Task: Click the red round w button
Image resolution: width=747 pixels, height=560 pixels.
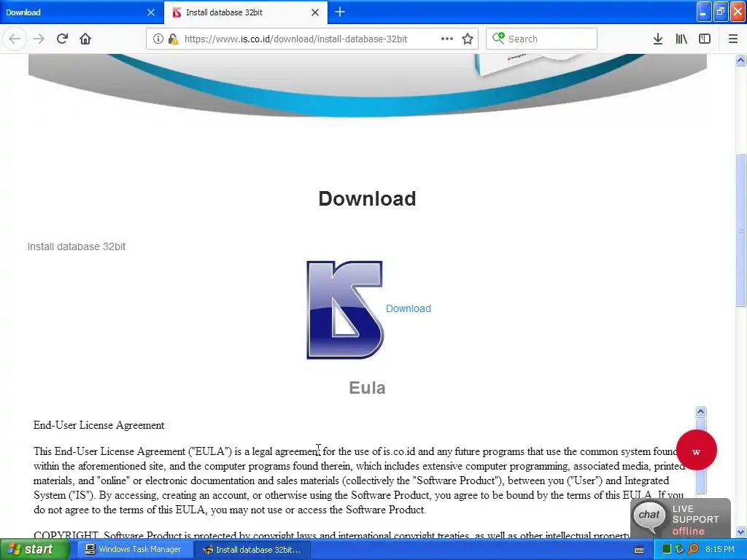Action: tap(697, 450)
